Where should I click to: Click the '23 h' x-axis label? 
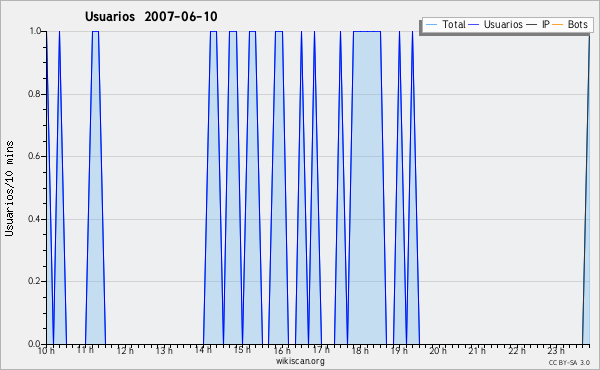pyautogui.click(x=556, y=350)
